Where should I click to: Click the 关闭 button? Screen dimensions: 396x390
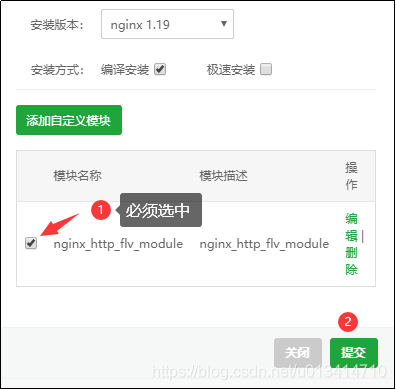click(x=298, y=353)
